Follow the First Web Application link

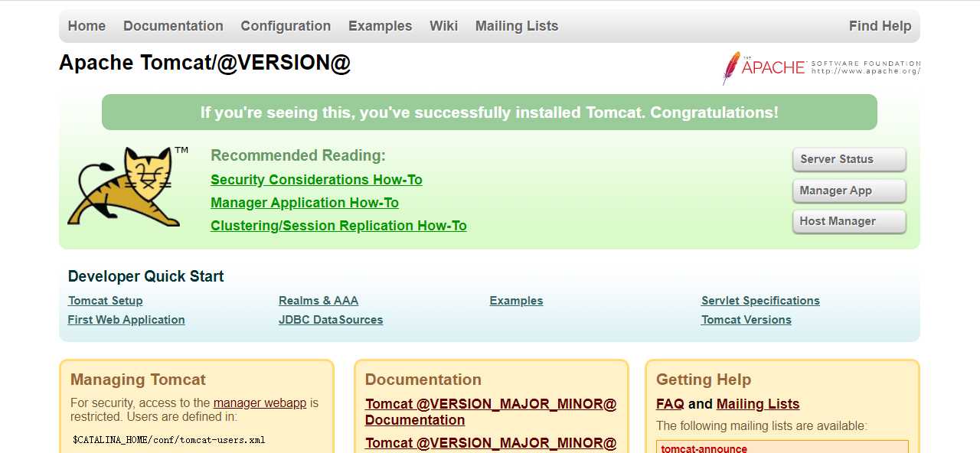[x=126, y=320]
